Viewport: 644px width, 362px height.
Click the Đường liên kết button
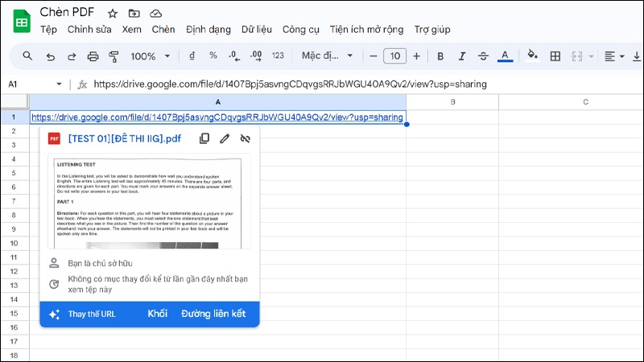[x=213, y=314]
